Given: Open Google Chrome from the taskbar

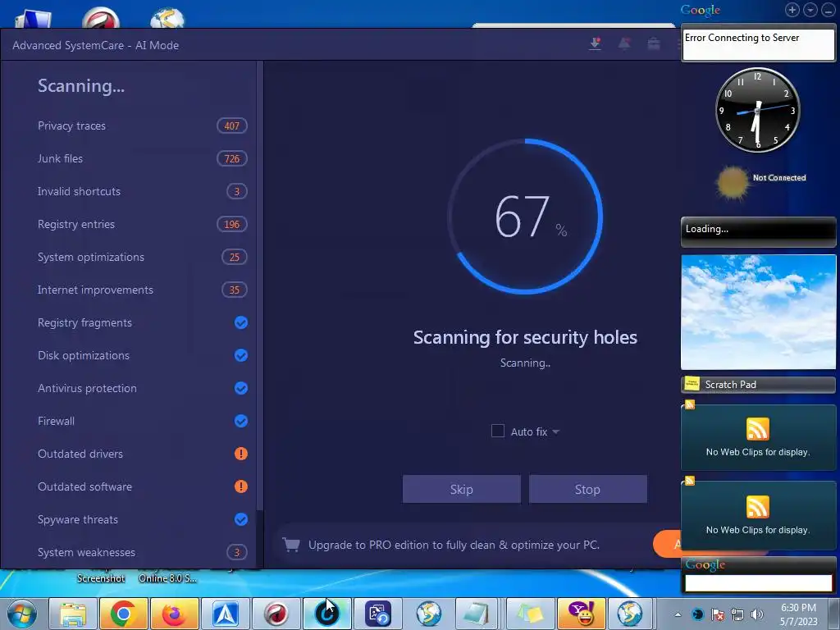Looking at the screenshot, I should click(x=123, y=614).
